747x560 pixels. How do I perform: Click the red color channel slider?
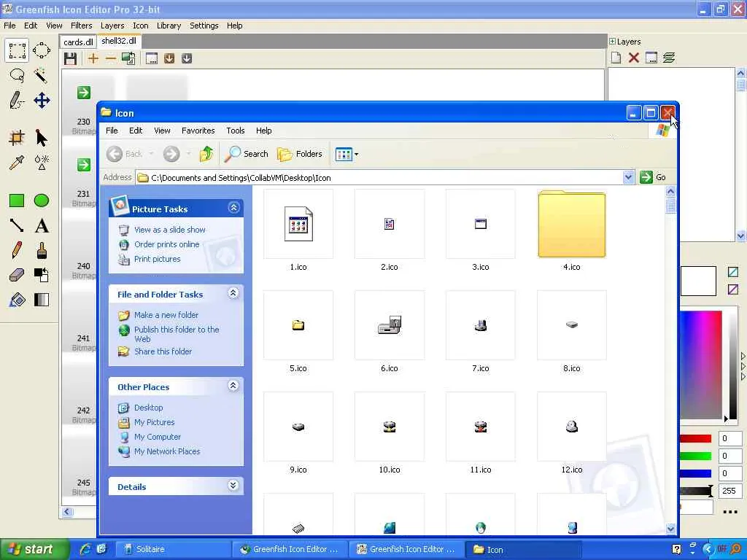tap(695, 438)
